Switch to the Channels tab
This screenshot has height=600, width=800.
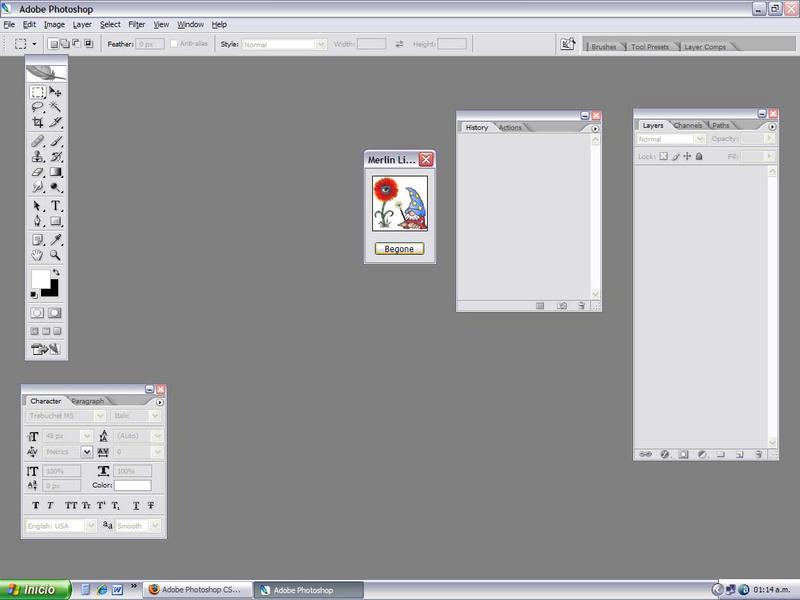pos(688,125)
